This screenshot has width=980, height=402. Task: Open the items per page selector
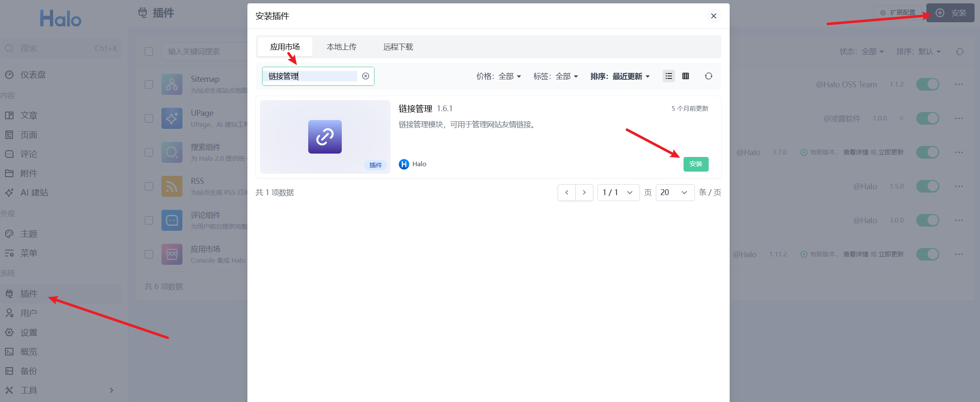point(675,193)
